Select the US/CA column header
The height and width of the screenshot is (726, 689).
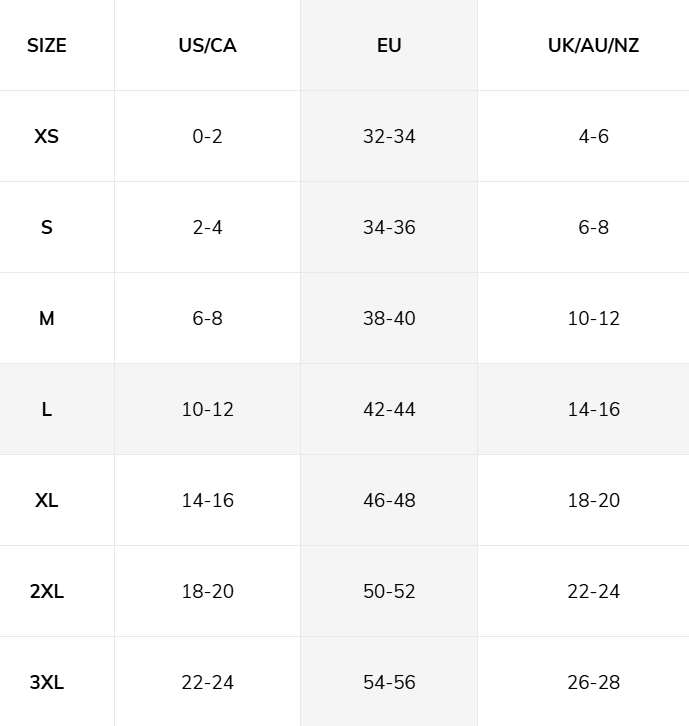(207, 45)
